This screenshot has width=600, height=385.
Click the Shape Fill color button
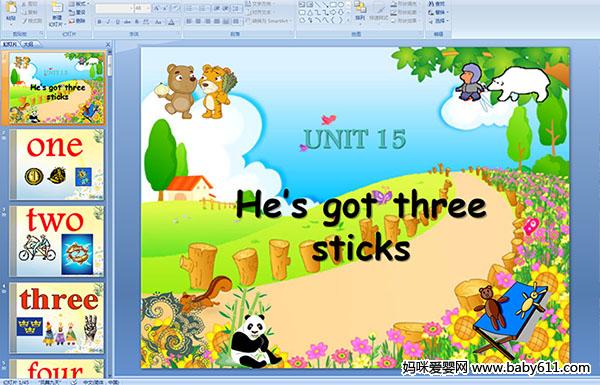click(x=406, y=4)
